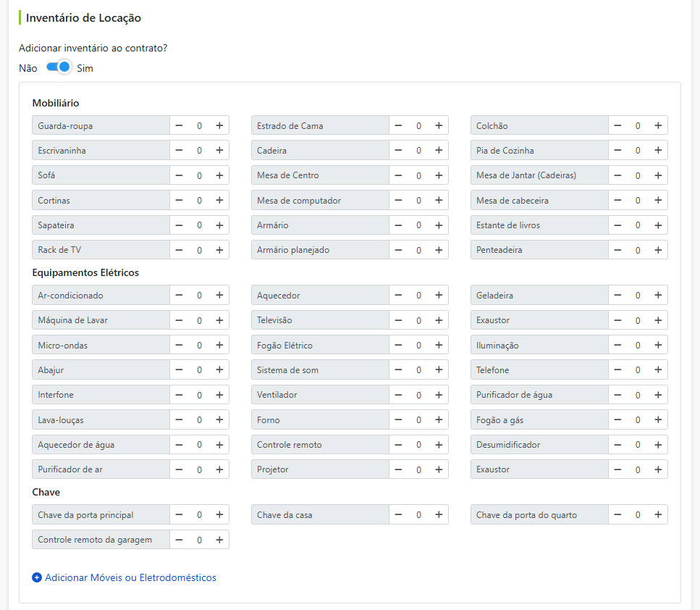The width and height of the screenshot is (700, 610).
Task: Decrease Purificador de água quantity
Action: [x=617, y=395]
